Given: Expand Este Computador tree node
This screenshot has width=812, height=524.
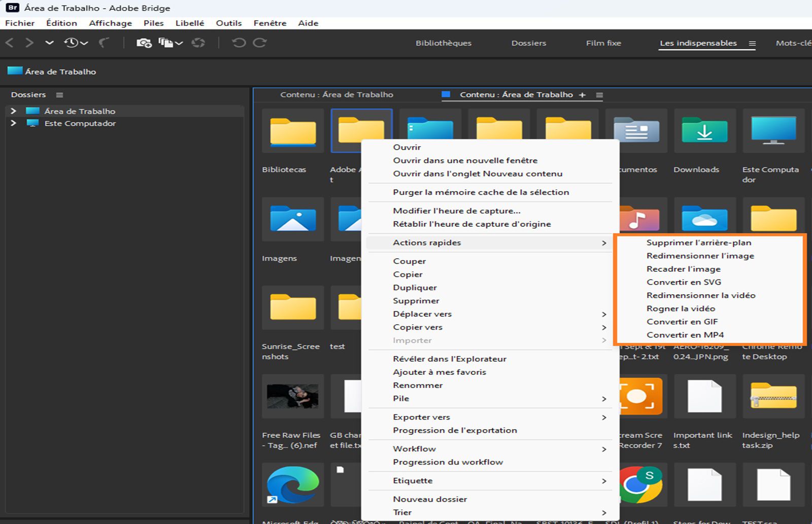Looking at the screenshot, I should 13,123.
